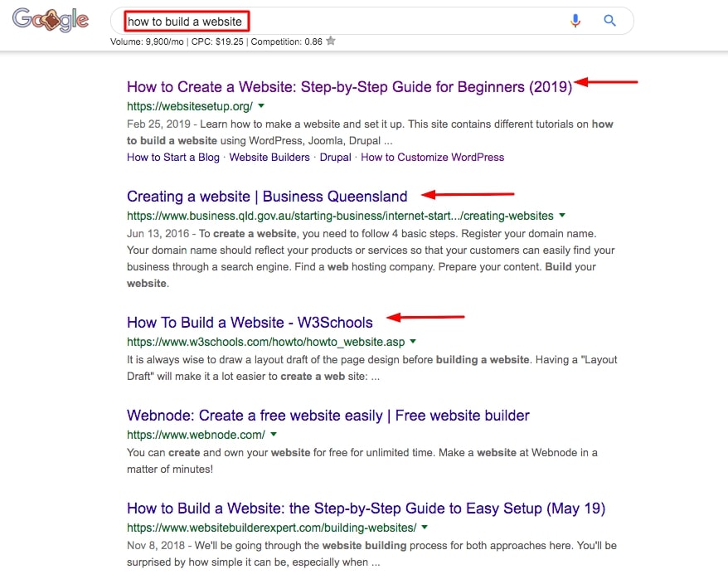Click the https://www.webnode.com/ URL text

pos(196,435)
